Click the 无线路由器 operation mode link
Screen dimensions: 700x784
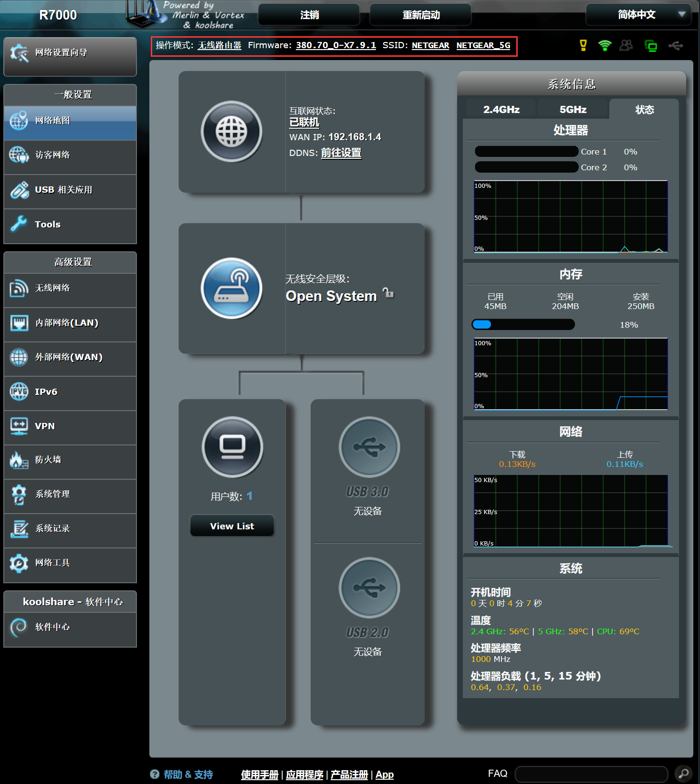(219, 45)
